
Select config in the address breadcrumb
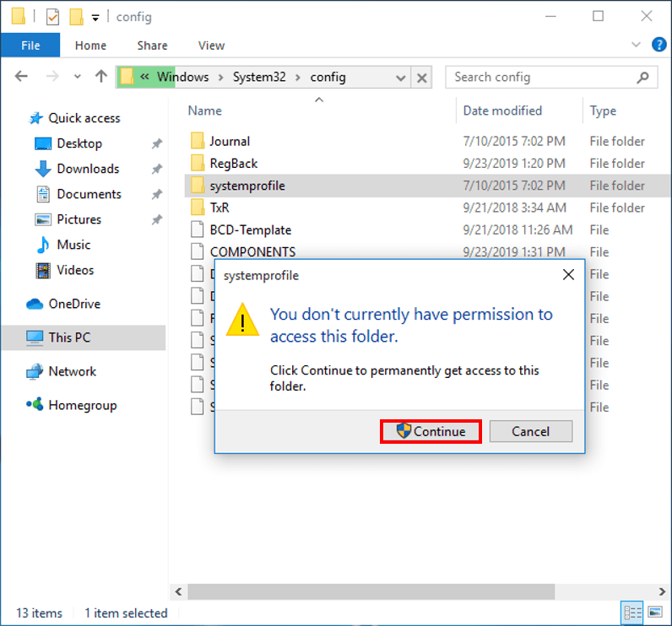pyautogui.click(x=328, y=77)
